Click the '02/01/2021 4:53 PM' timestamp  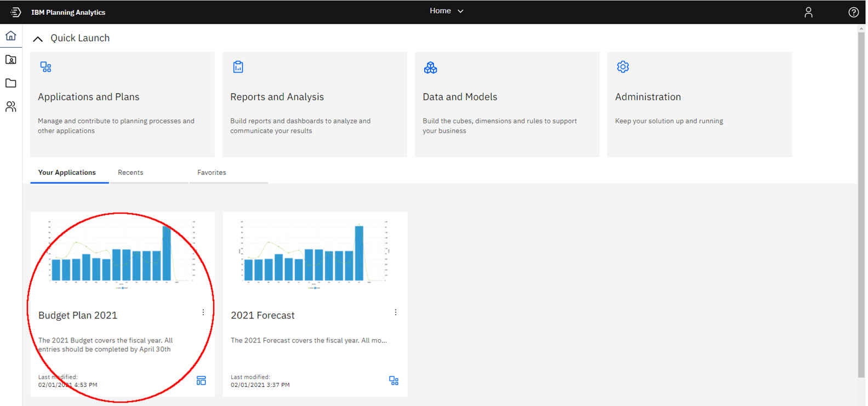tap(68, 385)
